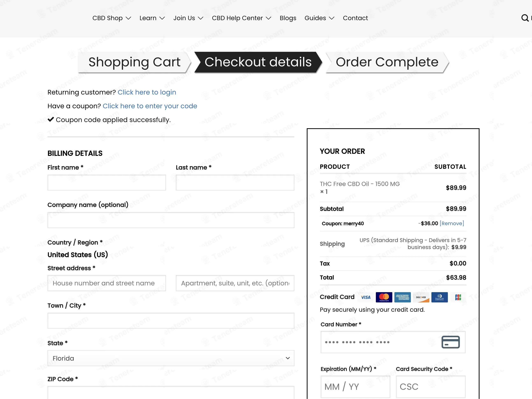This screenshot has height=399, width=532.
Task: Focus the First name input field
Action: click(107, 183)
